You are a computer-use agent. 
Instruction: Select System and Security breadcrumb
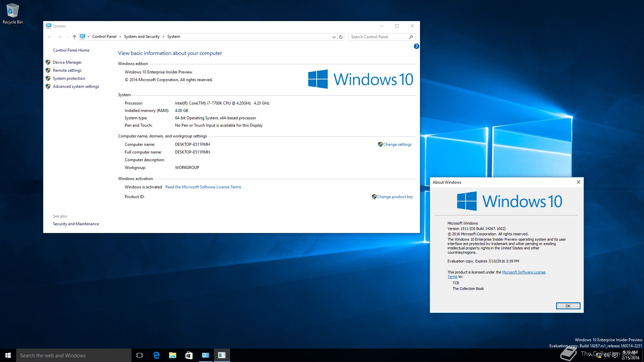[x=142, y=37]
